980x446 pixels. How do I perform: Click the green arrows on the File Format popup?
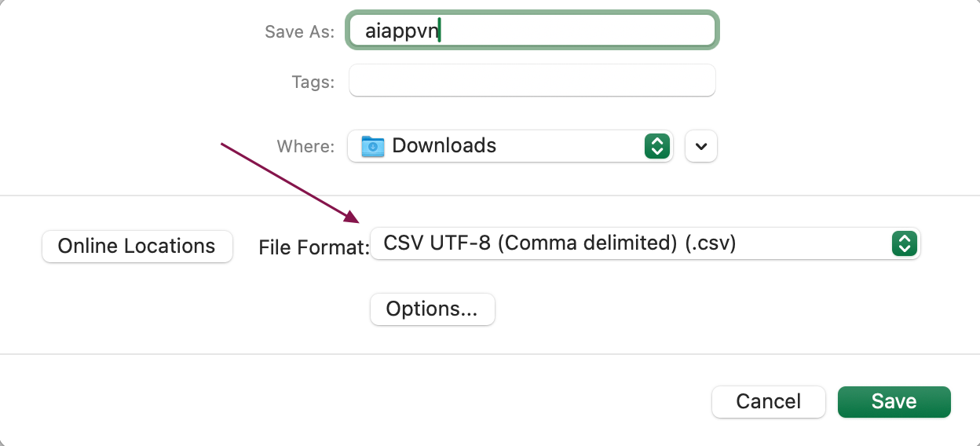(x=905, y=243)
